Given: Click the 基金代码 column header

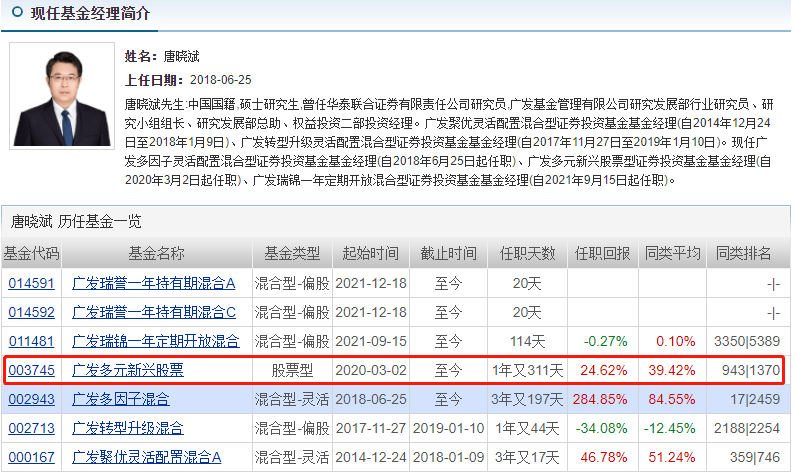Looking at the screenshot, I should click(x=31, y=253).
